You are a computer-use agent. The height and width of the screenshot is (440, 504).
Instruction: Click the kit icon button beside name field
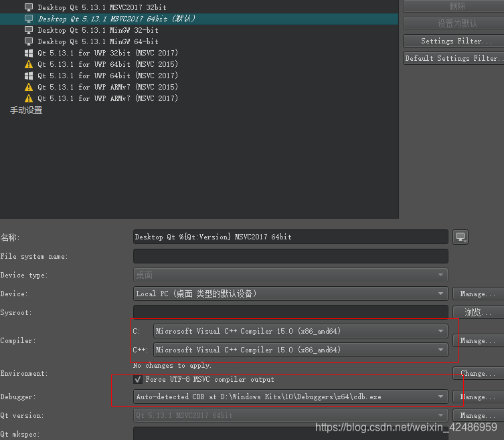pos(460,237)
